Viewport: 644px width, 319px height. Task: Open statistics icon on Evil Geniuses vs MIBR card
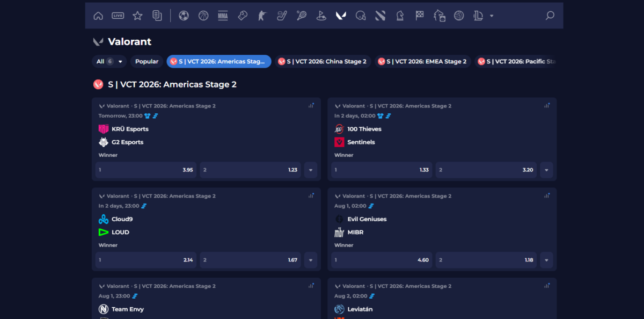(x=547, y=195)
